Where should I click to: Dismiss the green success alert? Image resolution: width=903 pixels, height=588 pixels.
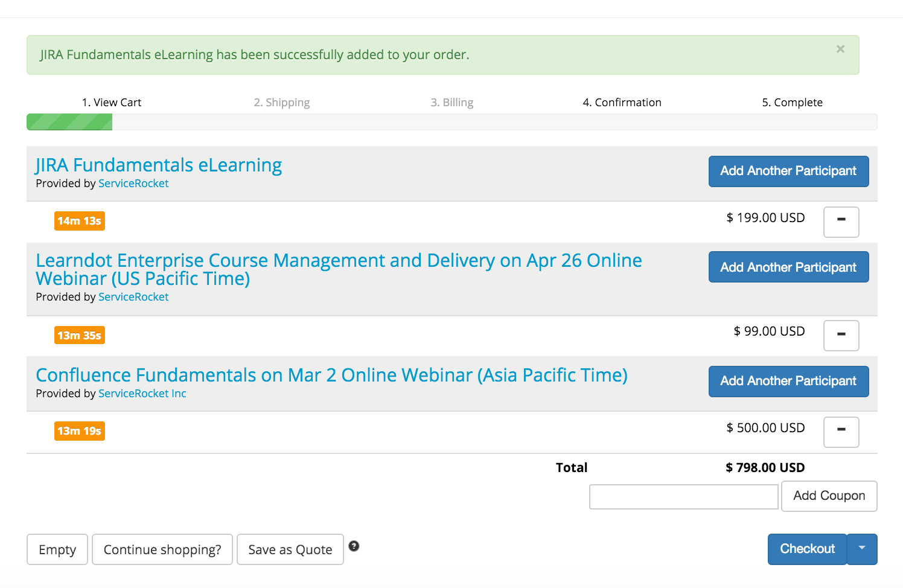point(840,49)
